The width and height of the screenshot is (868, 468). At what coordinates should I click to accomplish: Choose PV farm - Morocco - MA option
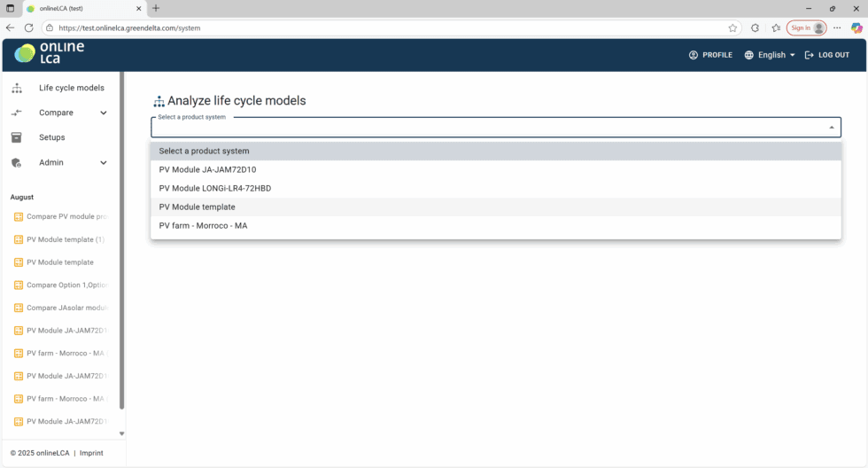(203, 226)
